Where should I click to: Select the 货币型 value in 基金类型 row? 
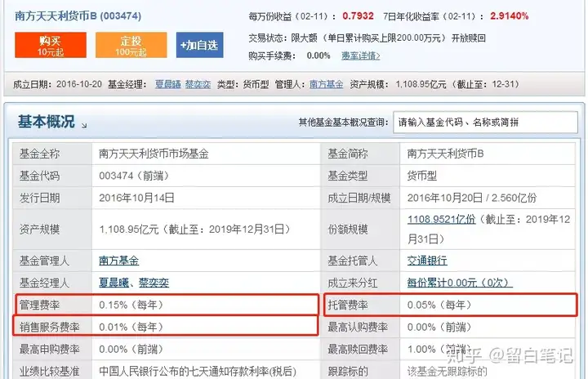coord(422,176)
